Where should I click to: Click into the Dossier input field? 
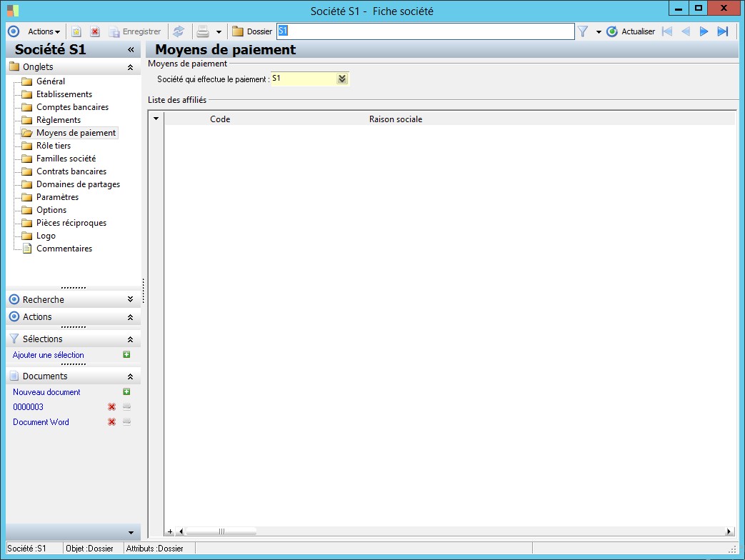click(x=425, y=31)
